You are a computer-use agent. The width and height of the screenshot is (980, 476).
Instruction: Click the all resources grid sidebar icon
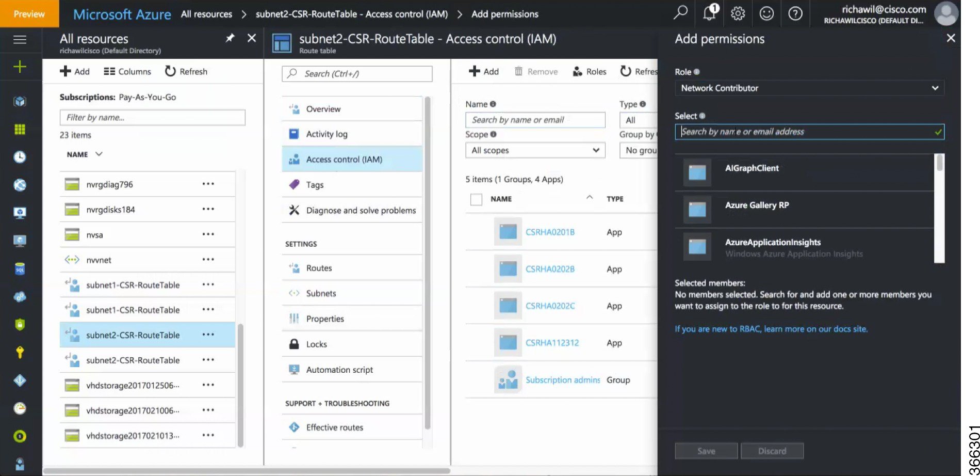click(x=20, y=129)
